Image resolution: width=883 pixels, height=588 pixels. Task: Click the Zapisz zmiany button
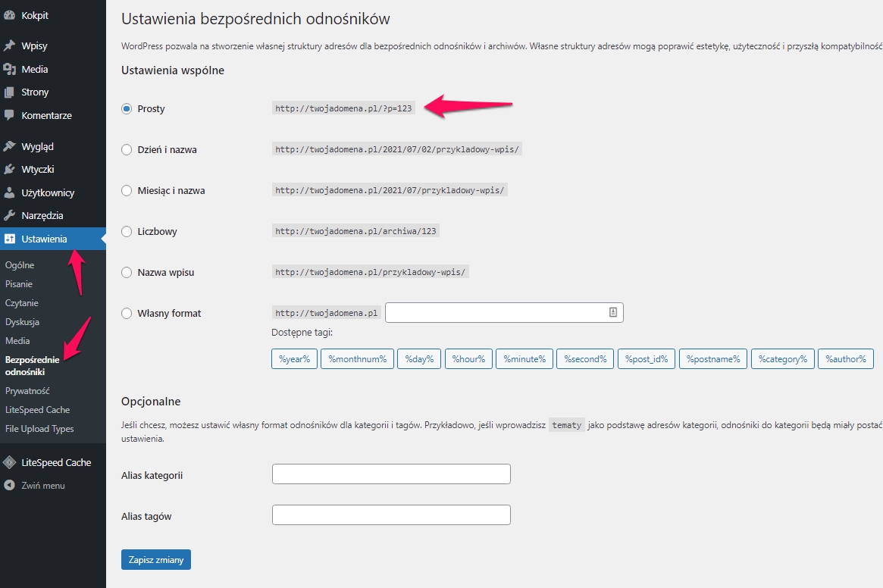156,560
